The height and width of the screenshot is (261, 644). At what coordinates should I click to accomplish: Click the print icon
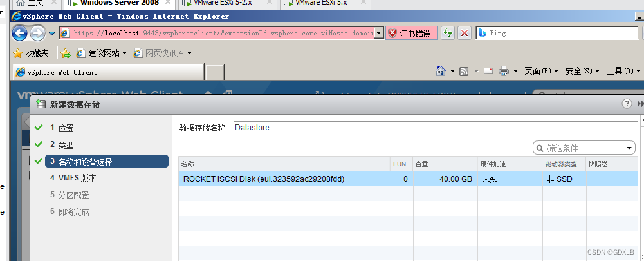click(504, 72)
